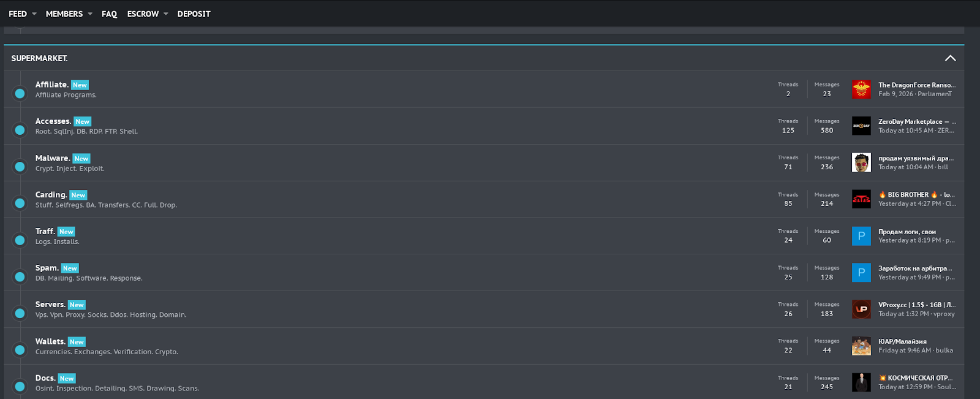The height and width of the screenshot is (399, 980).
Task: Click the Wallets forum circle icon
Action: pyautogui.click(x=19, y=350)
